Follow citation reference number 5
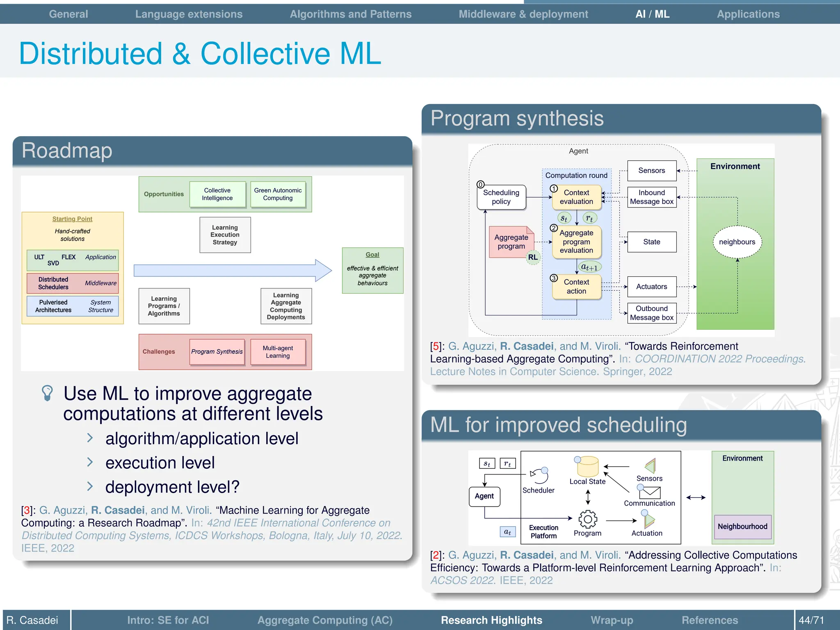 [436, 346]
